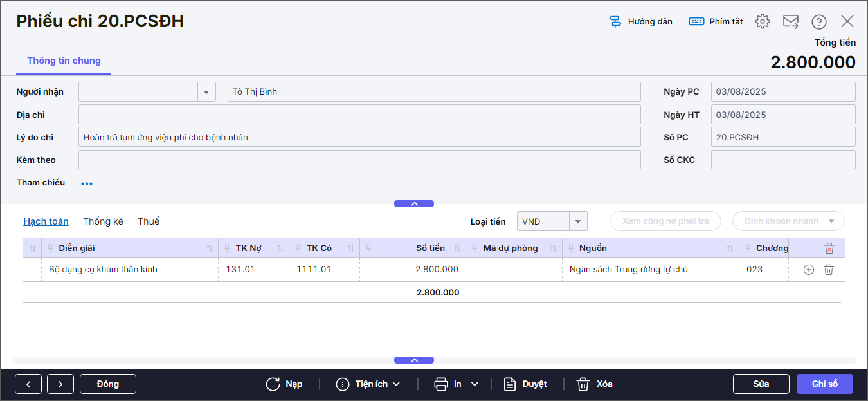The image size is (868, 401).
Task: Expand the Người nhận dropdown
Action: [206, 92]
